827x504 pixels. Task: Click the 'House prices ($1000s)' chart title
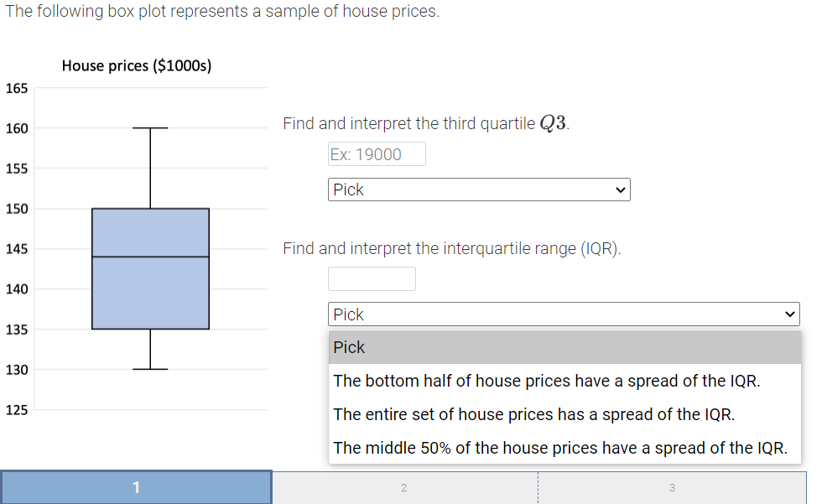pos(136,65)
